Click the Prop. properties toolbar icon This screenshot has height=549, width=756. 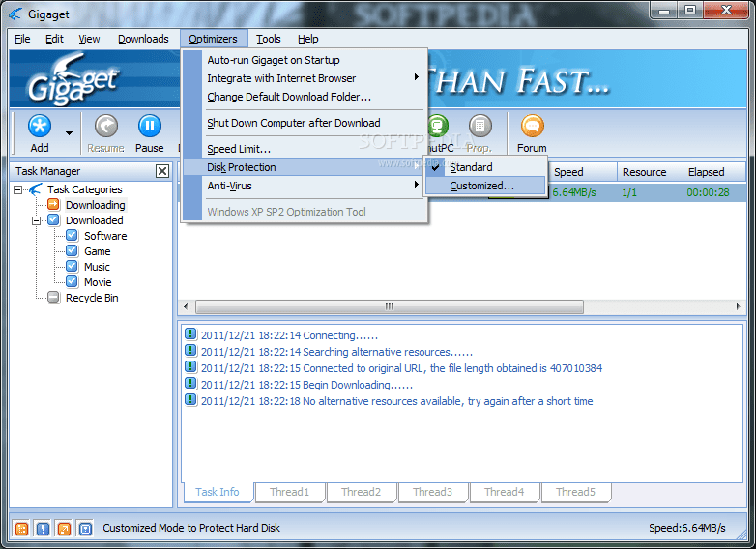(480, 127)
